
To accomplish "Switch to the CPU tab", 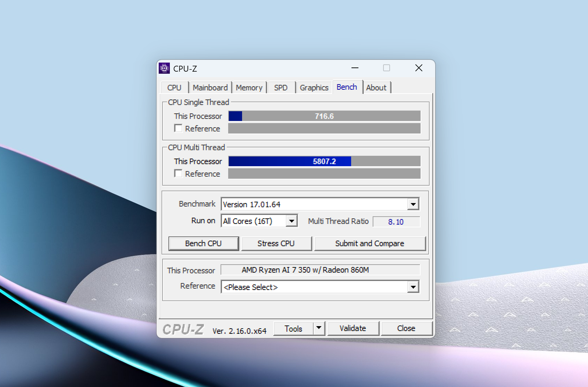I will (x=174, y=88).
